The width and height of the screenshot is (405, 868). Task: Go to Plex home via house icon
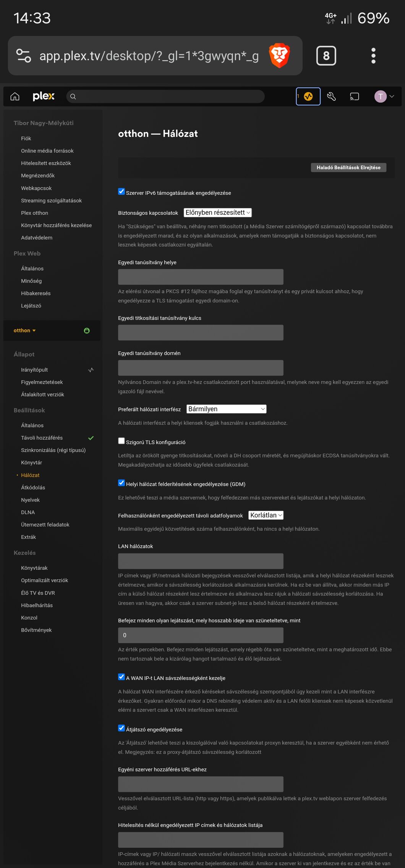tap(15, 96)
